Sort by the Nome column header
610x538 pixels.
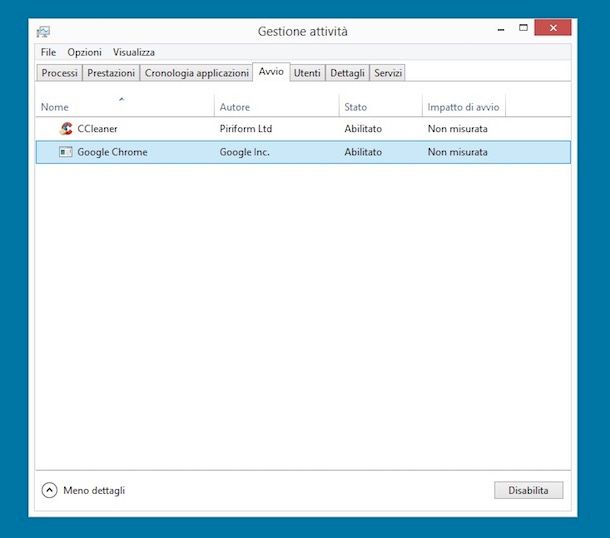coord(124,106)
